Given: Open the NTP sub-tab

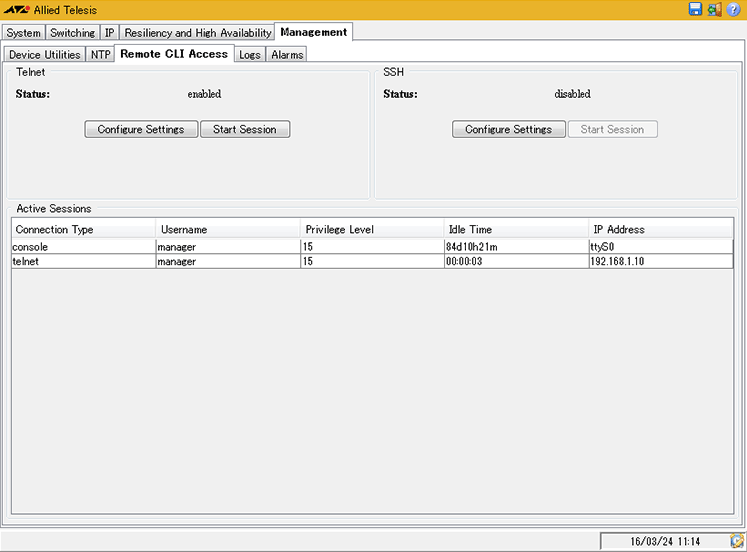Looking at the screenshot, I should pos(101,55).
